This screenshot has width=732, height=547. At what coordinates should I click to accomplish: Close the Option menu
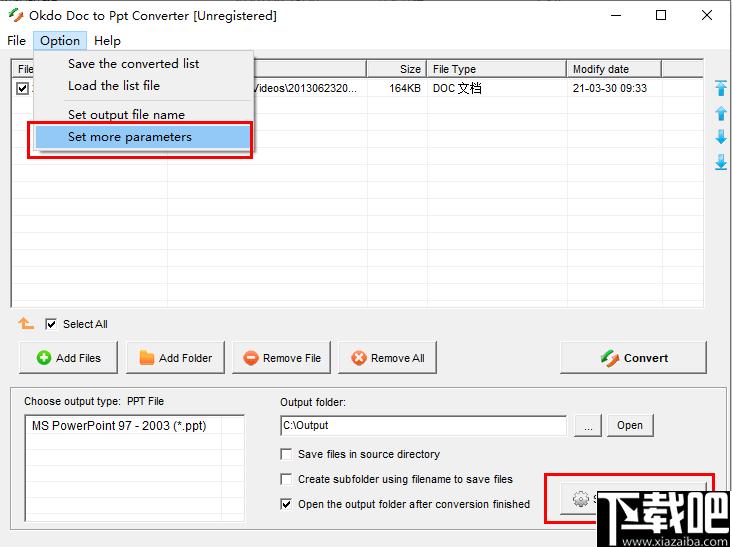click(60, 41)
